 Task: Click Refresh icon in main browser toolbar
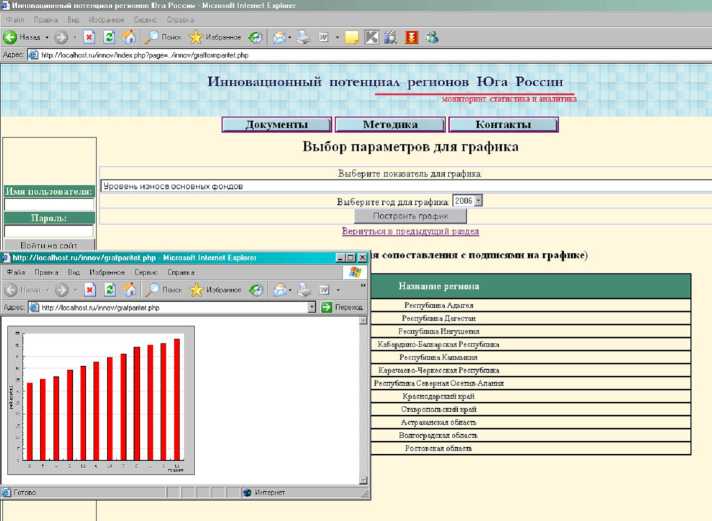[x=109, y=37]
